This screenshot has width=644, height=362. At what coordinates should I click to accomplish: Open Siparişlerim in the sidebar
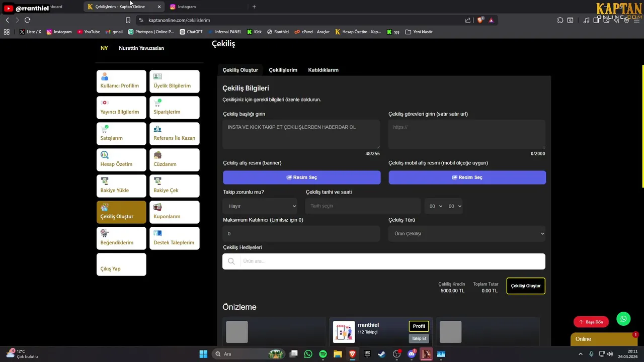click(175, 108)
